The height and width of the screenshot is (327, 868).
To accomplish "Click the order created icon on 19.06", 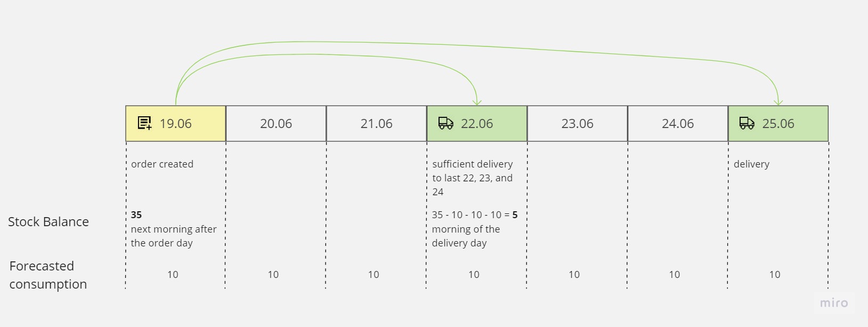I will (x=144, y=123).
